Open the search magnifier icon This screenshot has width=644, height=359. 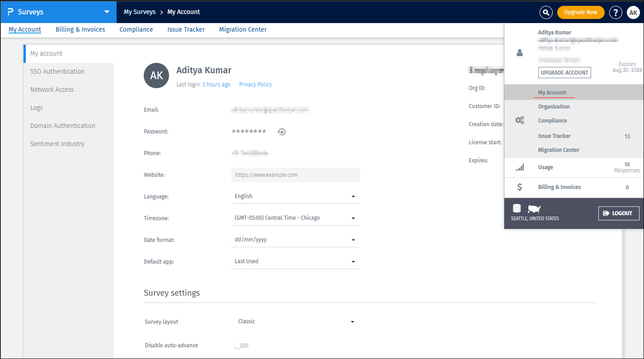pos(545,12)
